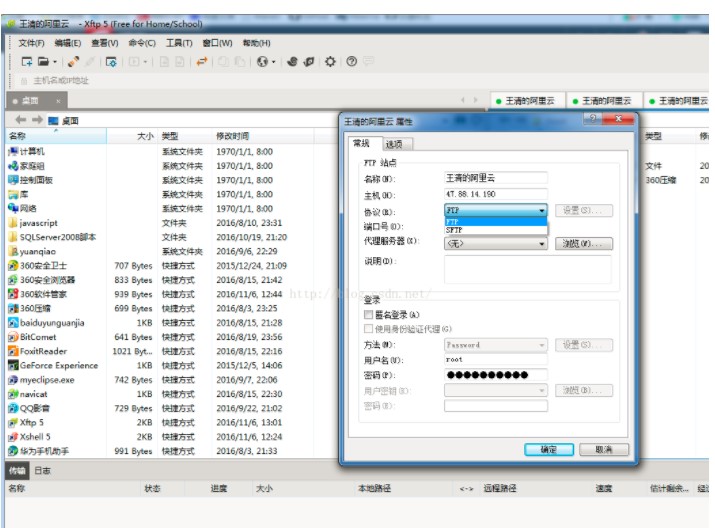The width and height of the screenshot is (715, 528).
Task: Switch to the 传输 tab at bottom
Action: pos(17,471)
